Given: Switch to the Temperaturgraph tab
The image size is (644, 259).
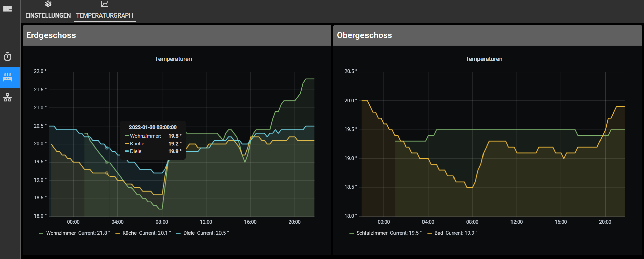Looking at the screenshot, I should (105, 15).
